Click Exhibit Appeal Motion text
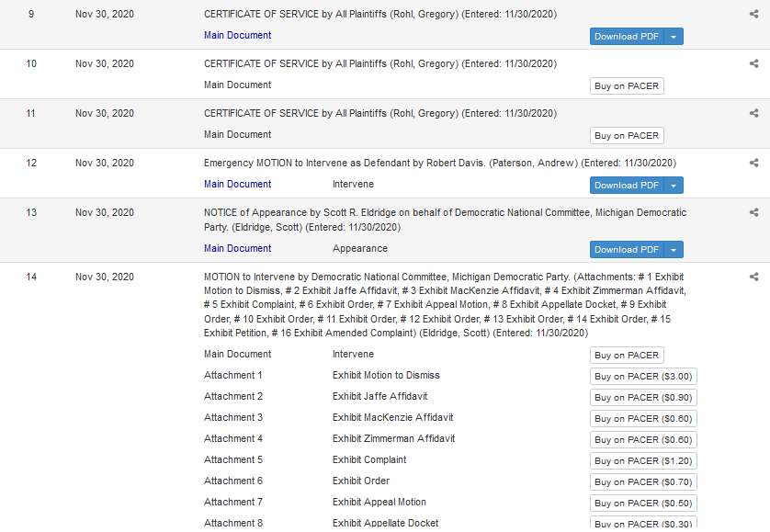Image resolution: width=770 pixels, height=532 pixels. coord(379,502)
